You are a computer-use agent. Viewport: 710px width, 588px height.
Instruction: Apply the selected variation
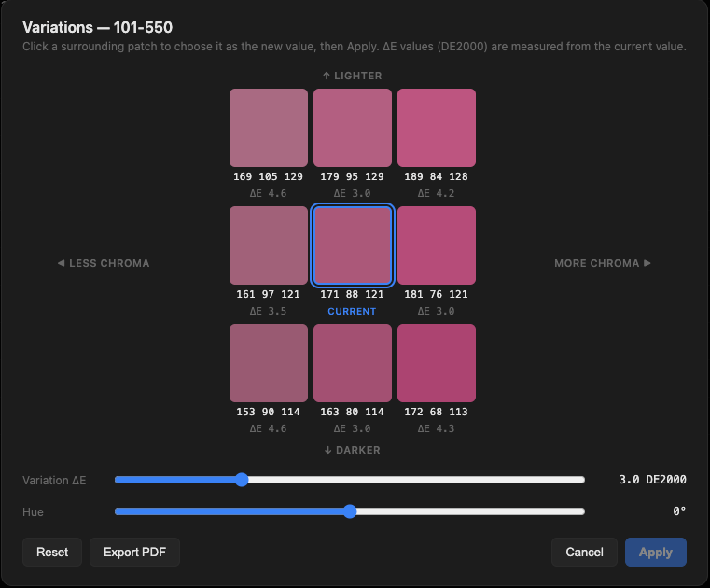pos(656,553)
